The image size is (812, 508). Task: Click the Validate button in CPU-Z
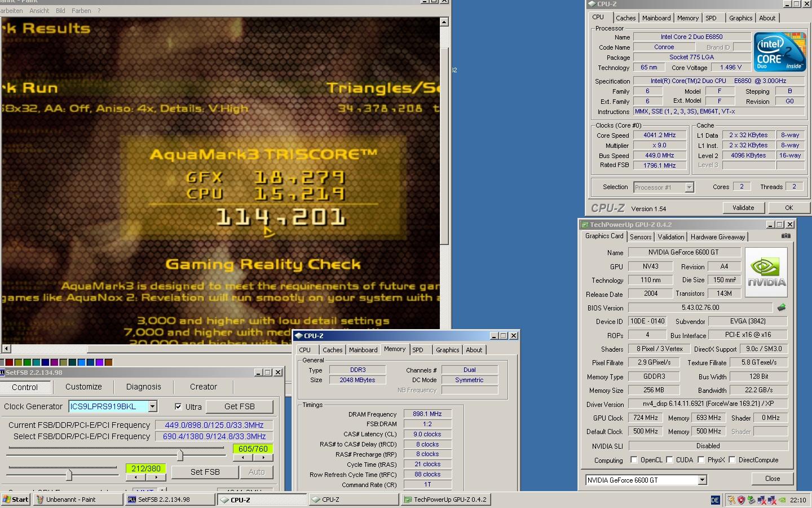click(743, 208)
